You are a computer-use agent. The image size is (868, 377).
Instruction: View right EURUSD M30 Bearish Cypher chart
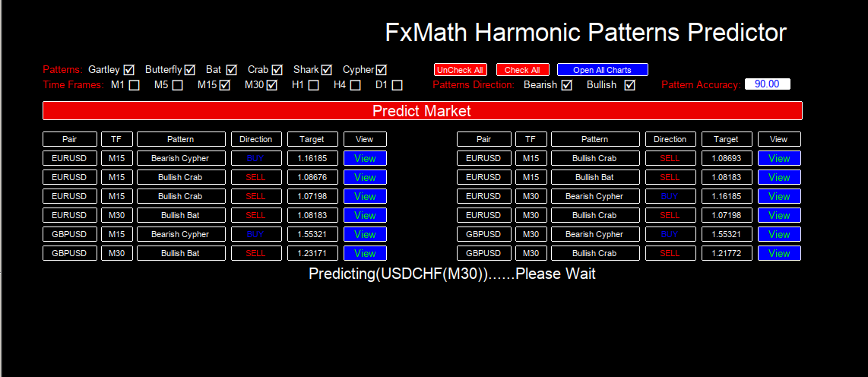tap(779, 197)
